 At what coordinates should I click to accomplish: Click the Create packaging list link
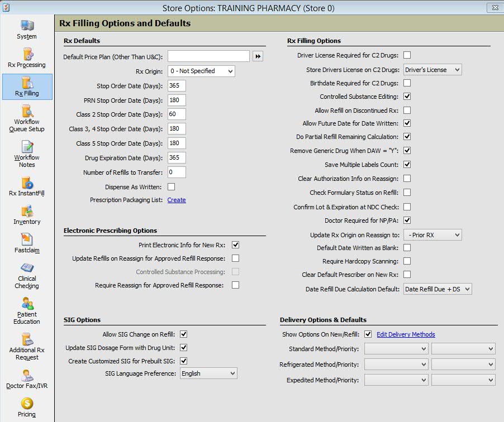[x=177, y=200]
